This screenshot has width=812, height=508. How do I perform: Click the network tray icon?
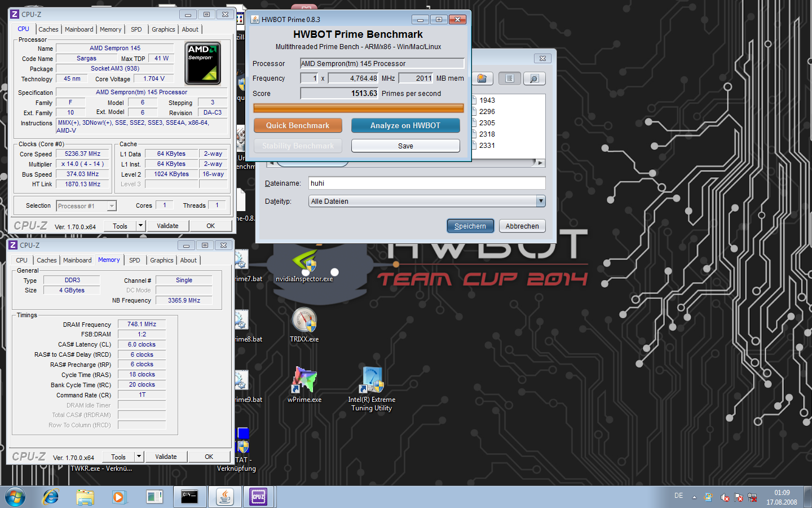[x=752, y=497]
